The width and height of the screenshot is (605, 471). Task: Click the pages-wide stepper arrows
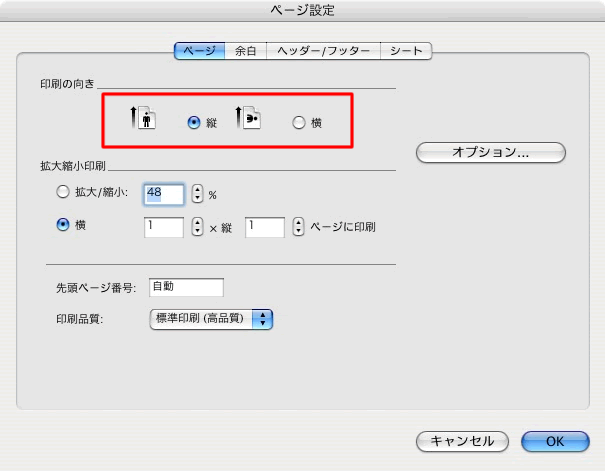(197, 227)
